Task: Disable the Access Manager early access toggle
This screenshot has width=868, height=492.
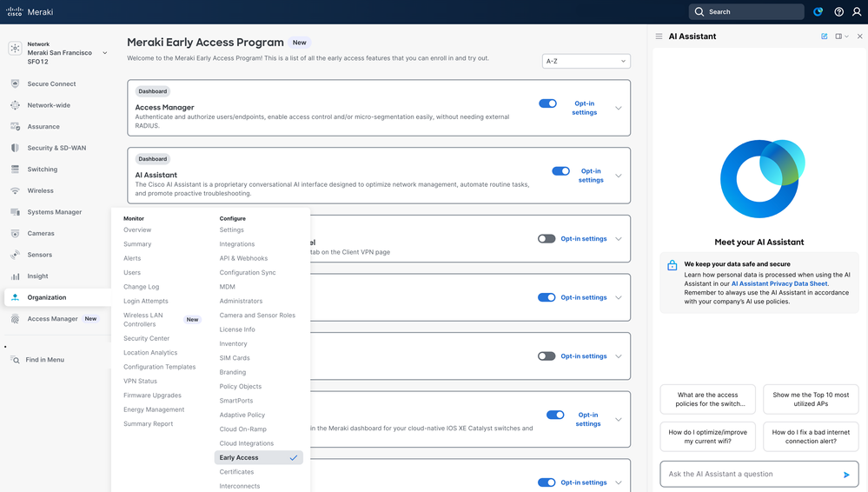Action: 547,103
